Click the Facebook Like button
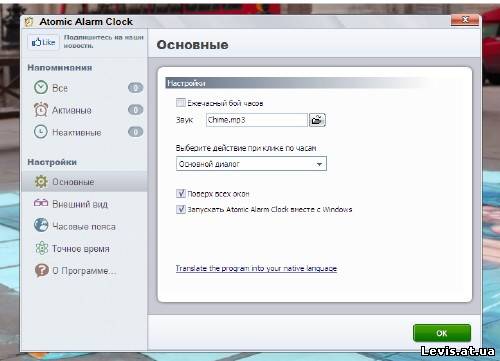 43,42
